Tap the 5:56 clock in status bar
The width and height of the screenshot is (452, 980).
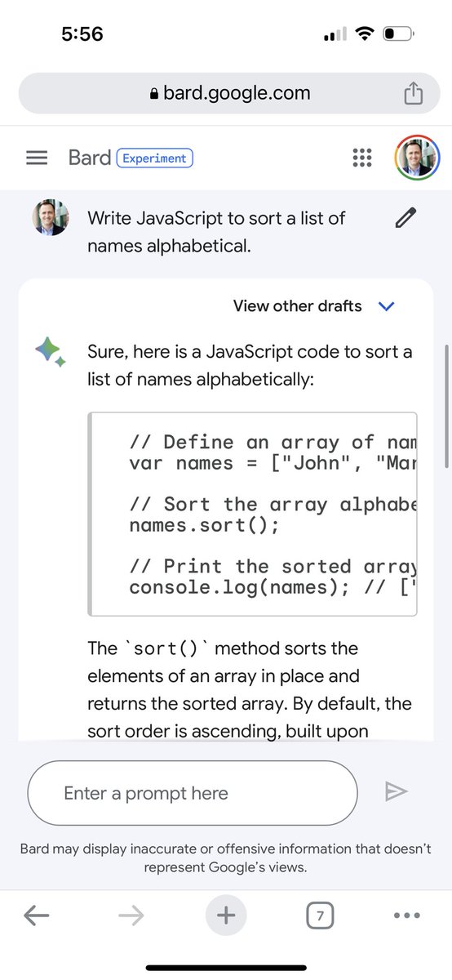click(82, 34)
